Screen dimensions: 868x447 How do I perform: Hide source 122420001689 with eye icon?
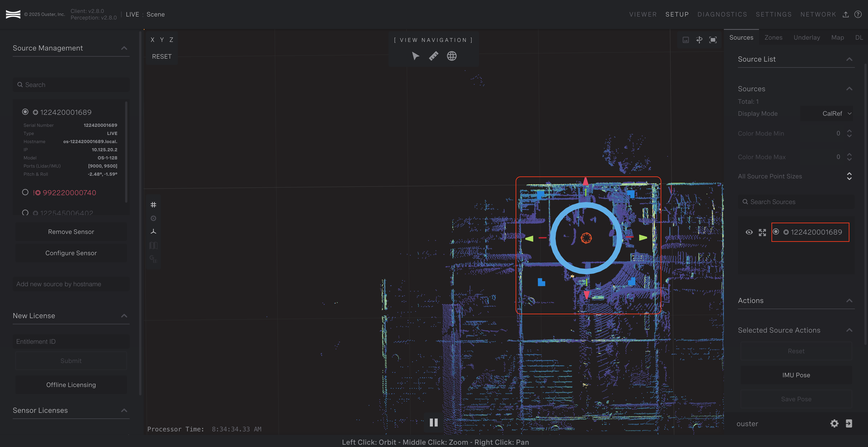click(x=749, y=232)
